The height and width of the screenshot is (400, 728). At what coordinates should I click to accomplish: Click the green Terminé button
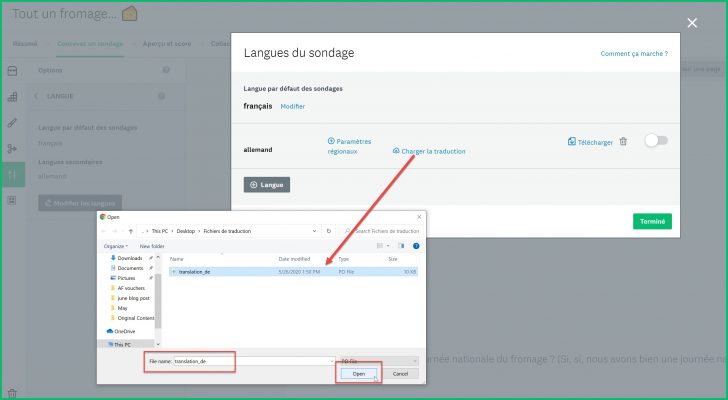(652, 221)
